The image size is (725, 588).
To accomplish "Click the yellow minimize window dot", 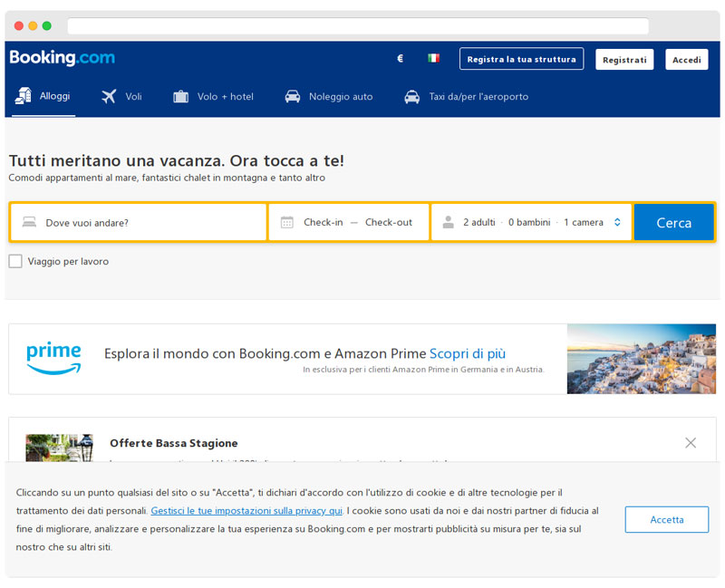I will tap(33, 26).
